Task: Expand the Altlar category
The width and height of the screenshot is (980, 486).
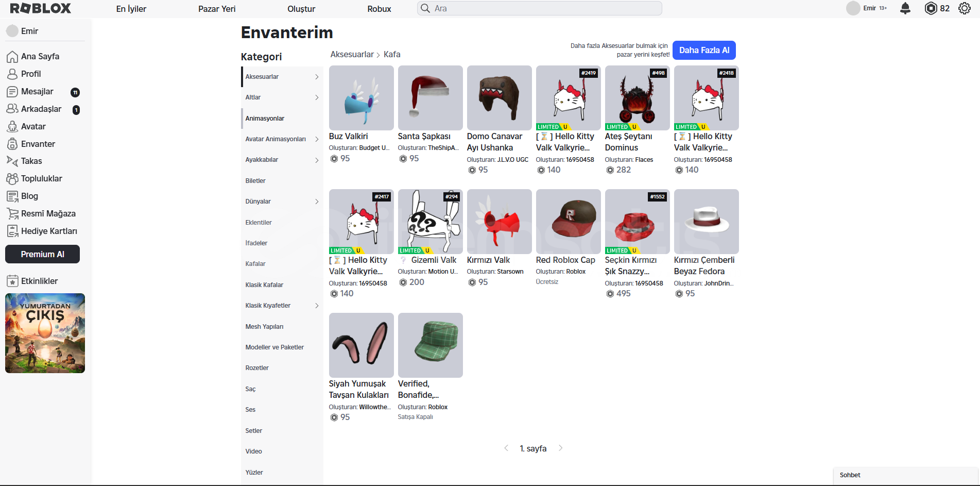Action: (x=317, y=97)
